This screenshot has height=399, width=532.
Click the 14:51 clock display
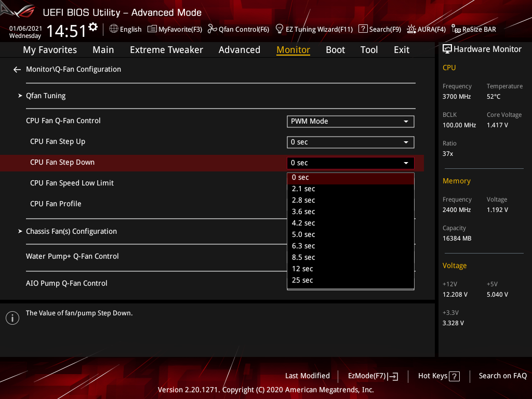66,31
